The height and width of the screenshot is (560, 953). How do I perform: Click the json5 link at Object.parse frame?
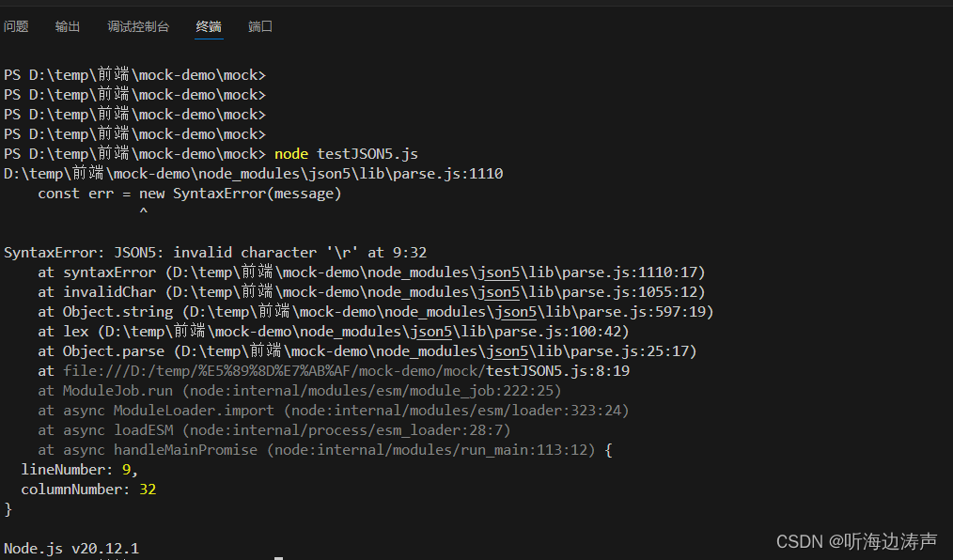click(x=506, y=350)
